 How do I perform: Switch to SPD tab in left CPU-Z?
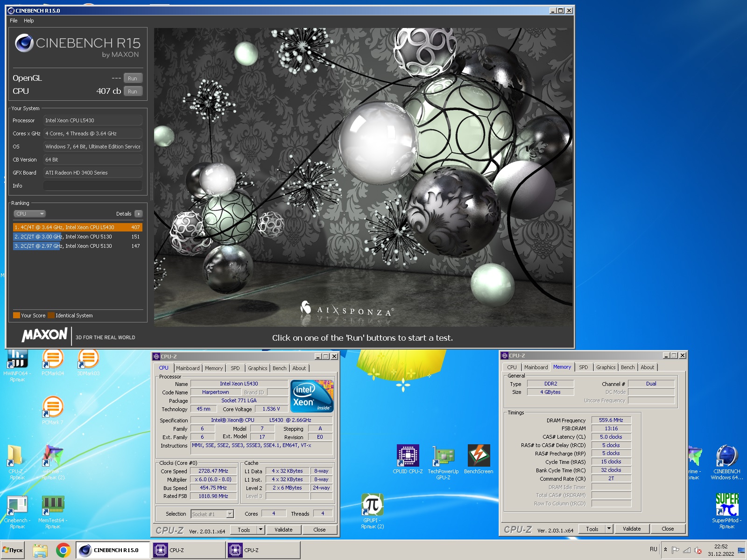235,368
